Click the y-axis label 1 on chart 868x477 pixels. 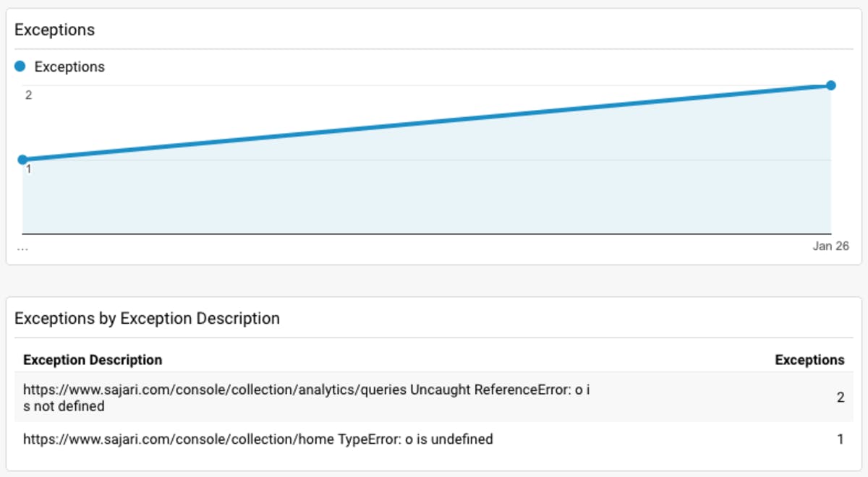click(29, 170)
